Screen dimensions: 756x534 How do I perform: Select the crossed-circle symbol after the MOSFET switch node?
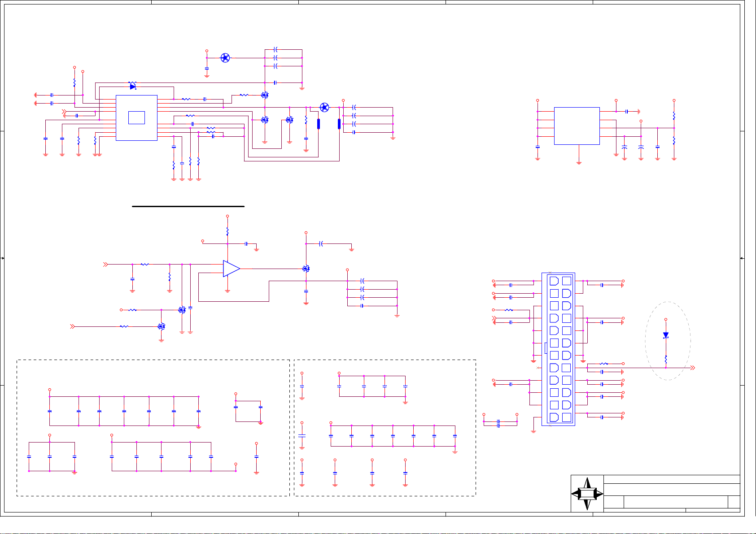(324, 108)
